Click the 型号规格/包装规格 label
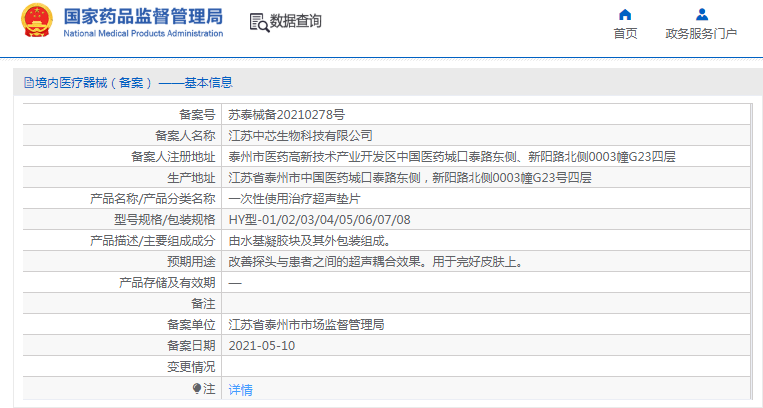The width and height of the screenshot is (763, 408). point(164,220)
